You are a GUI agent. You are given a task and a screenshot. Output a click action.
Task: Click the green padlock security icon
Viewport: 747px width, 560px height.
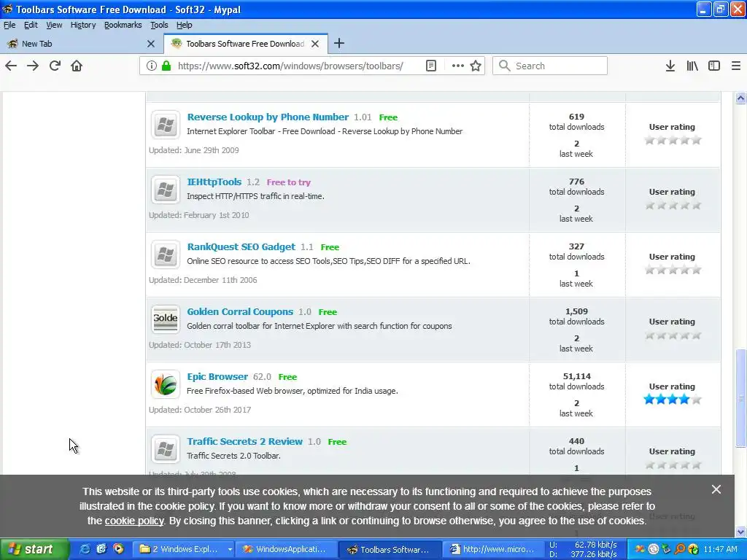(166, 66)
